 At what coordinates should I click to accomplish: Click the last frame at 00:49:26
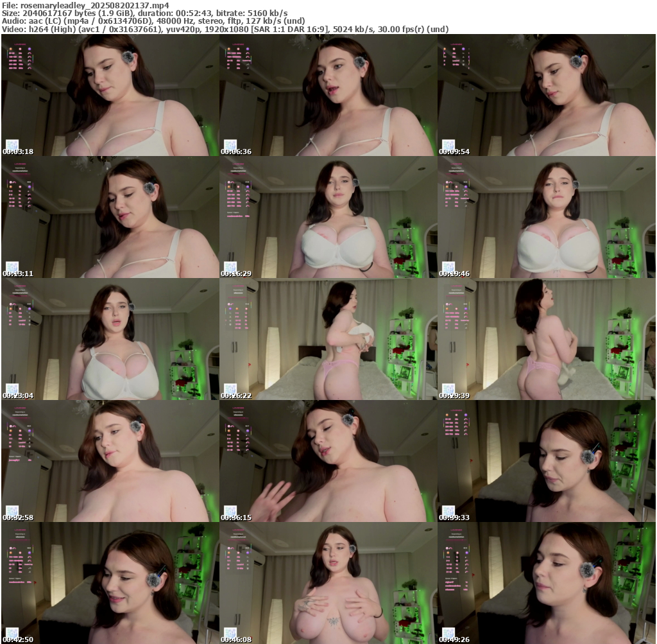(x=547, y=583)
